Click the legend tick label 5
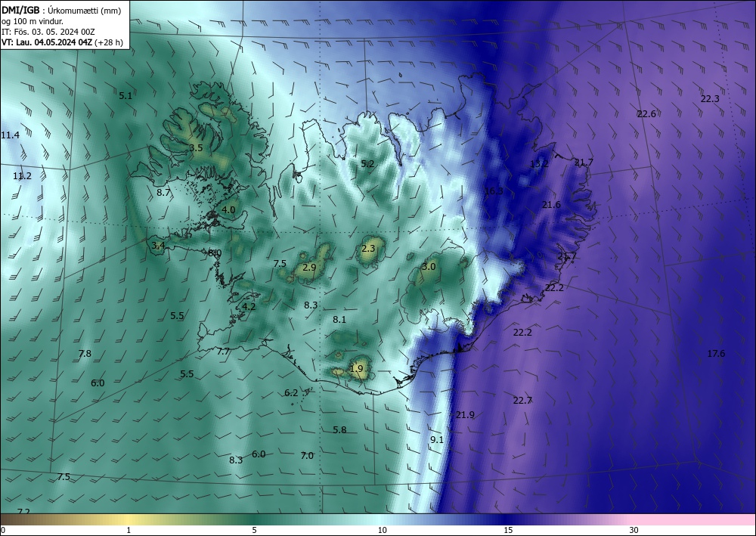Screen dimensions: 756x536 (254, 530)
